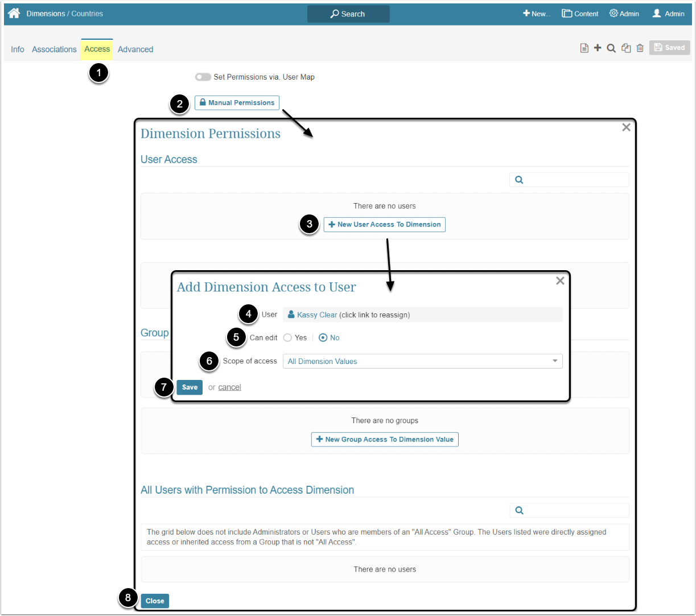Click the Close button at dialog bottom
The width and height of the screenshot is (696, 616).
click(155, 601)
